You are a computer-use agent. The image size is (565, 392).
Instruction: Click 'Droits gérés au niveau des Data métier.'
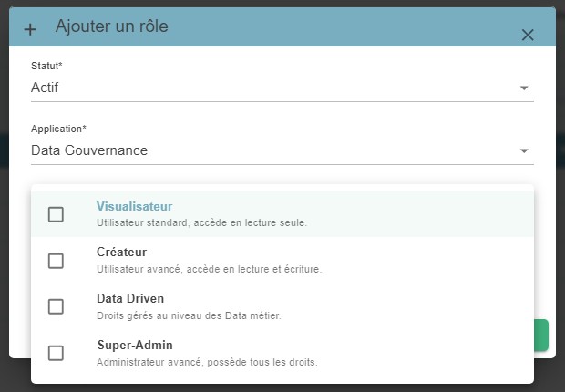189,315
